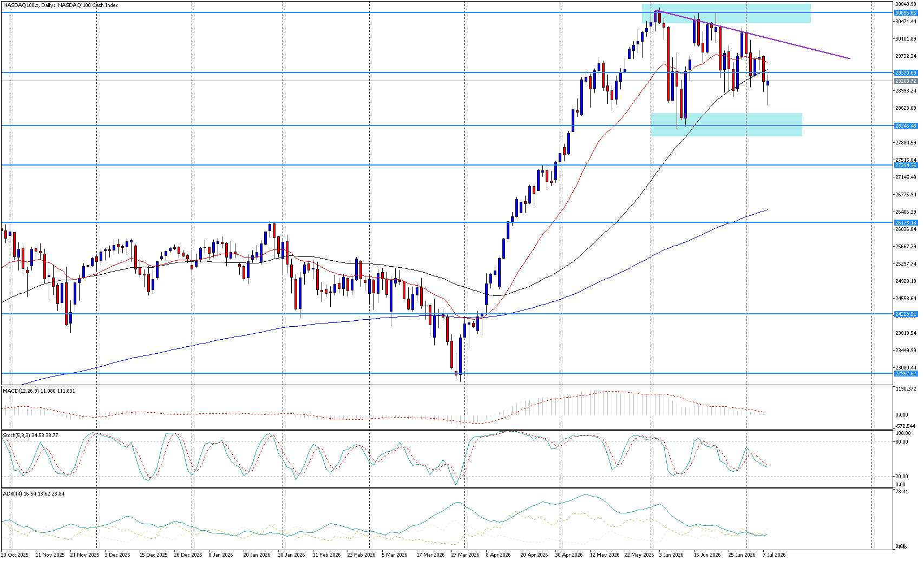Viewport: 924px width, 561px height.
Task: Click the blue long-term moving average end
Action: tap(766, 210)
